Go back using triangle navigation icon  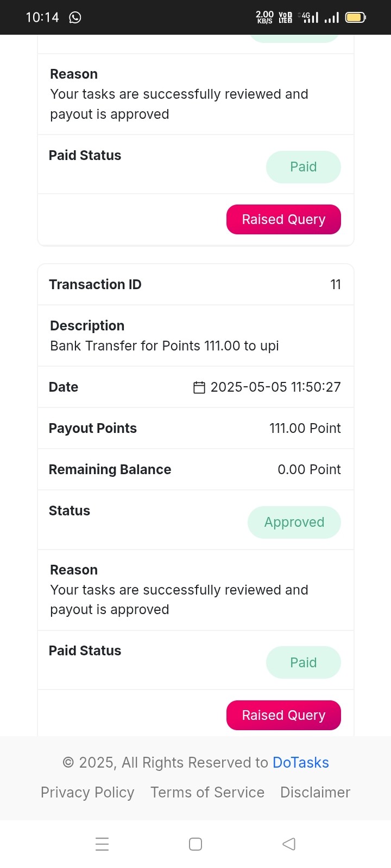(289, 844)
